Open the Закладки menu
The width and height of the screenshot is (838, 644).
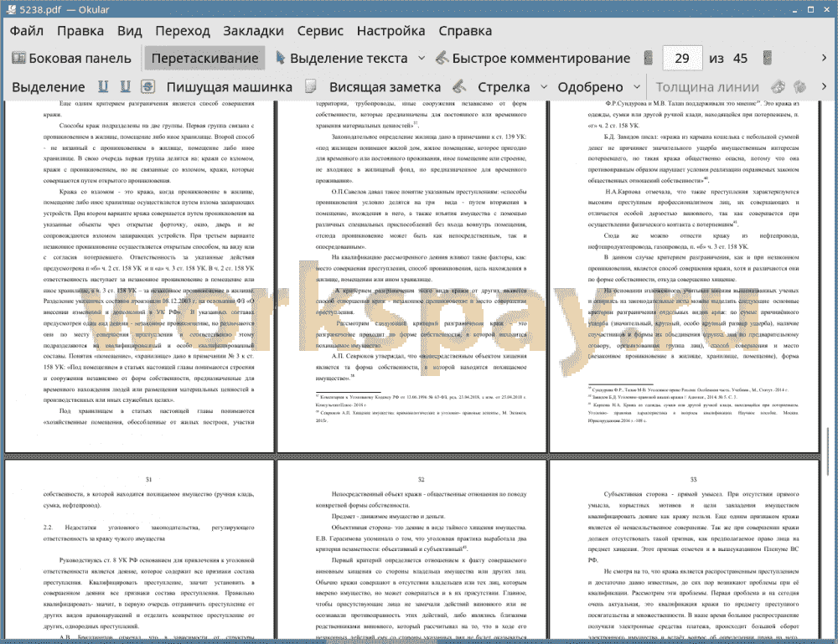pos(253,31)
